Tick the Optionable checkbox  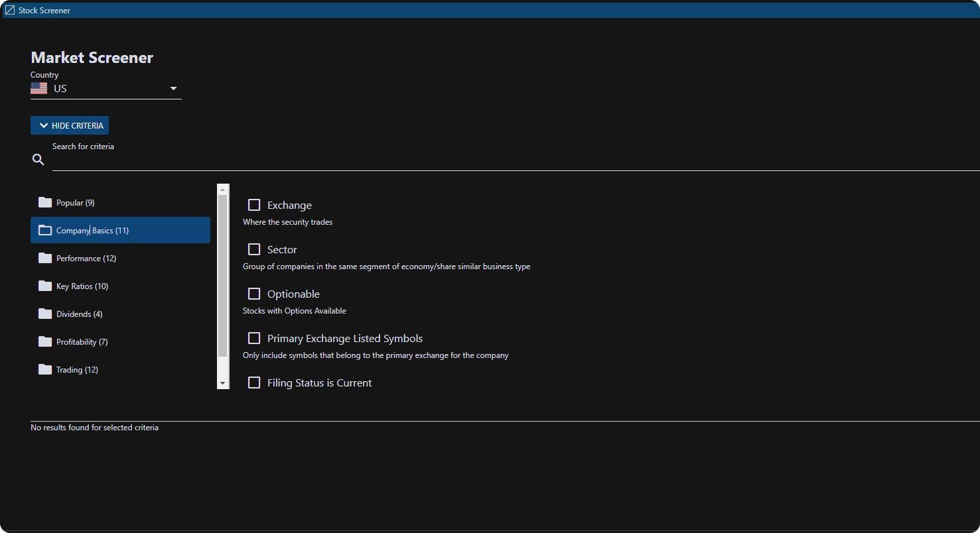254,294
